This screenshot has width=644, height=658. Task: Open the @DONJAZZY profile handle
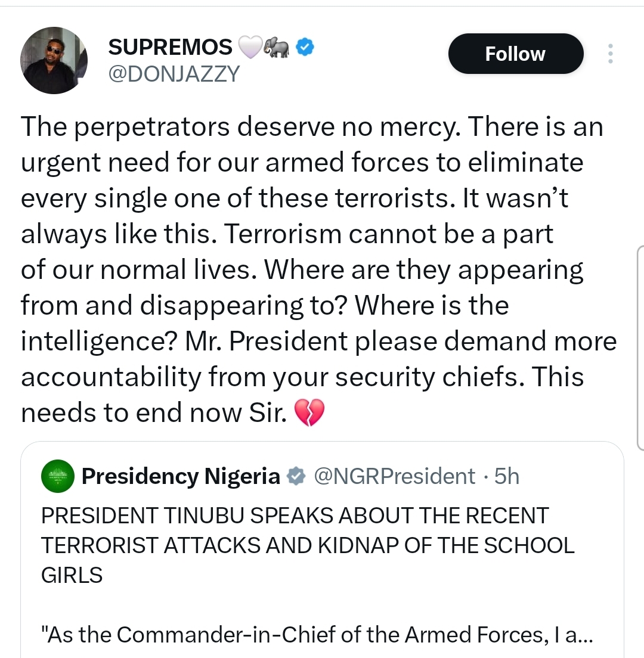(174, 73)
